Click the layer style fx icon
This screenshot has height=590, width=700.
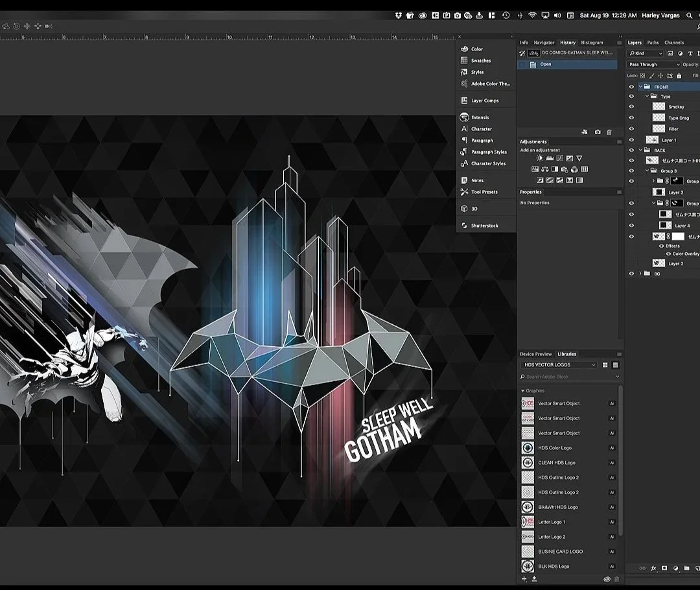[x=653, y=568]
